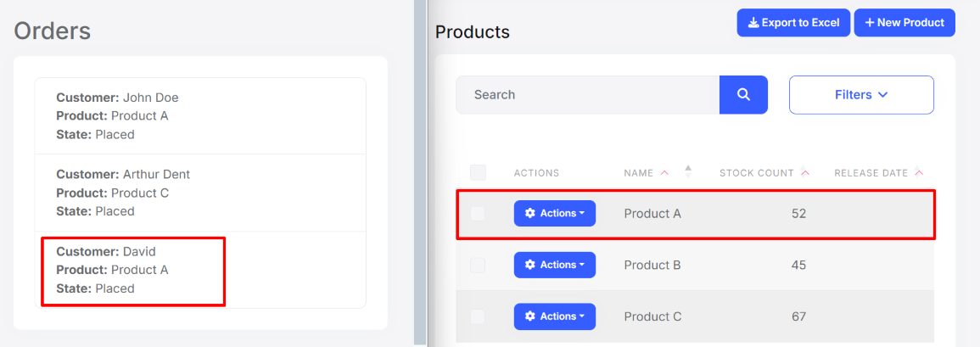Check the Product A row checkbox
980x347 pixels.
(x=479, y=214)
